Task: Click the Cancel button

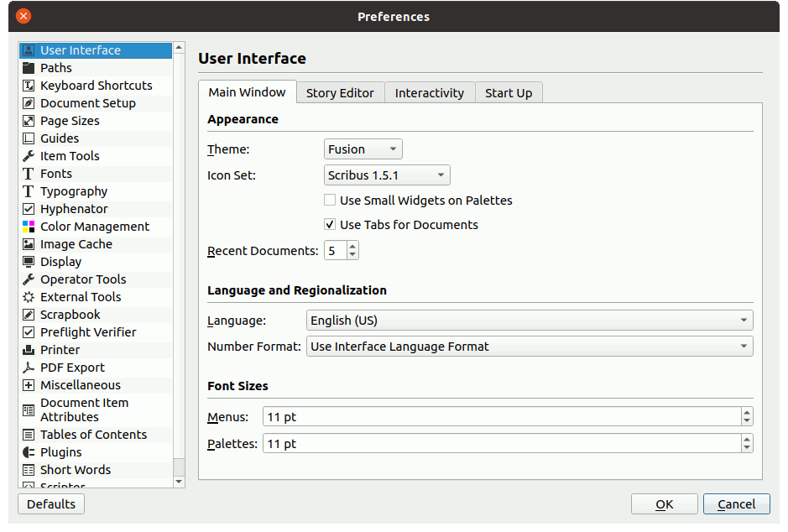Action: tap(736, 504)
